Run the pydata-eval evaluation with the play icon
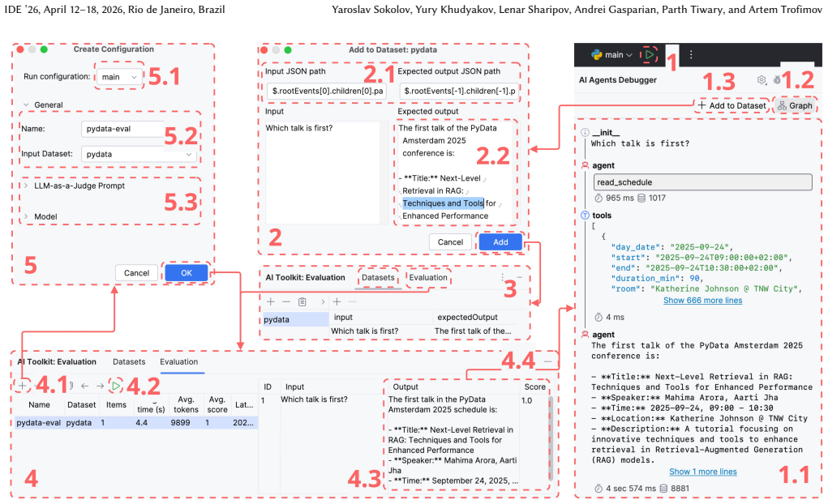Screen dimensions: 828x504 [x=116, y=386]
